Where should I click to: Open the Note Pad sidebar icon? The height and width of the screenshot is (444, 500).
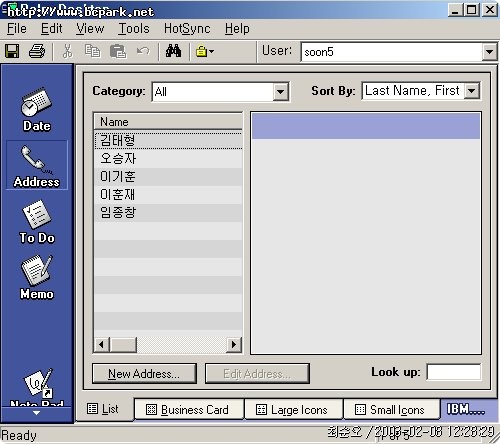[x=37, y=387]
